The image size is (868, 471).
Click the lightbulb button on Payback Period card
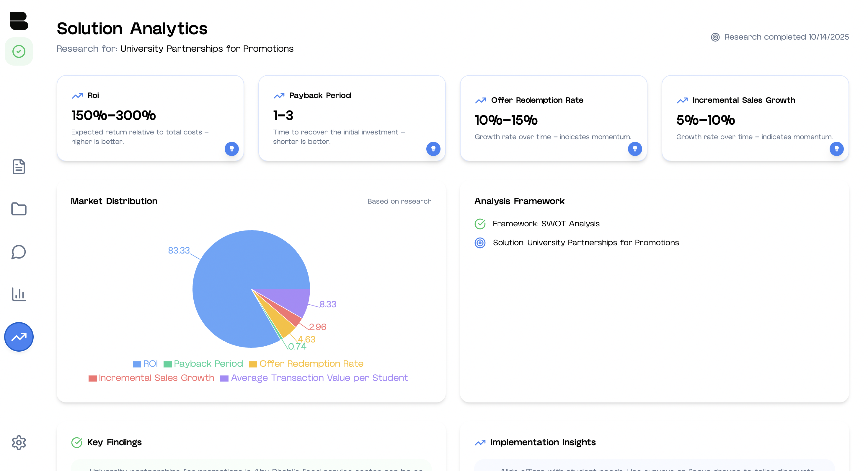coord(433,149)
